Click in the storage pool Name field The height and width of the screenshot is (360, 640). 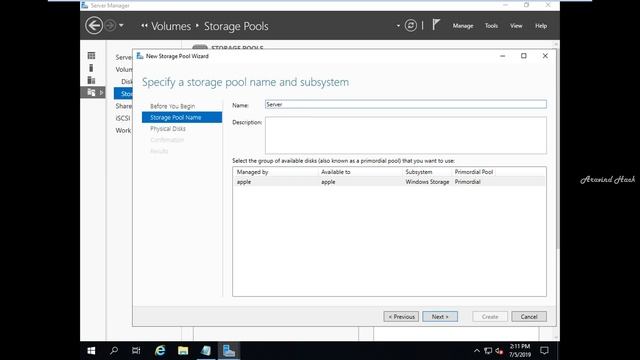[x=406, y=104]
